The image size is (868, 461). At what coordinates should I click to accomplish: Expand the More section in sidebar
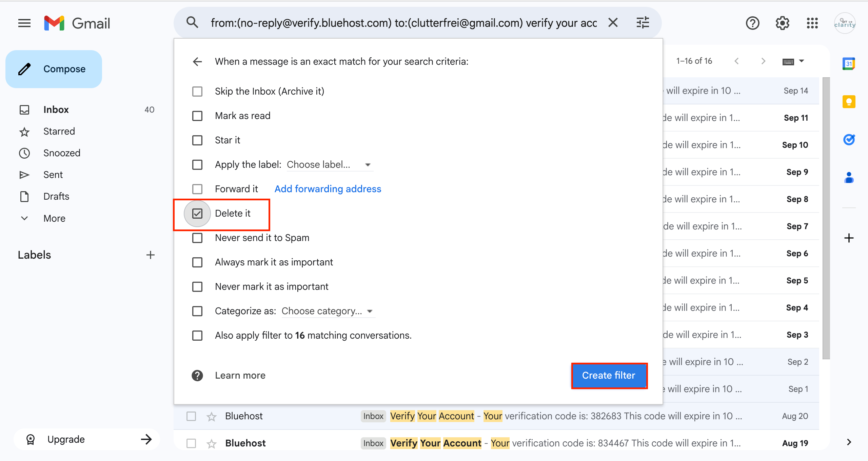coord(54,218)
